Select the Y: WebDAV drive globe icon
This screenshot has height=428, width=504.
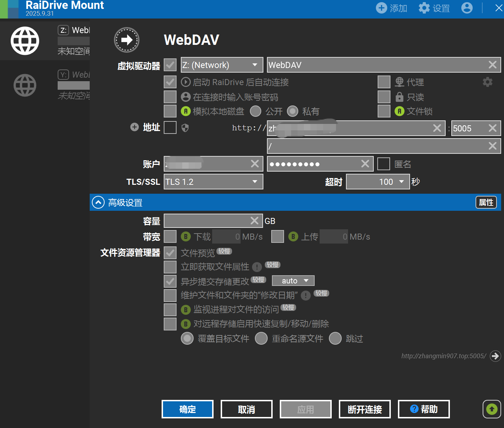(x=25, y=85)
